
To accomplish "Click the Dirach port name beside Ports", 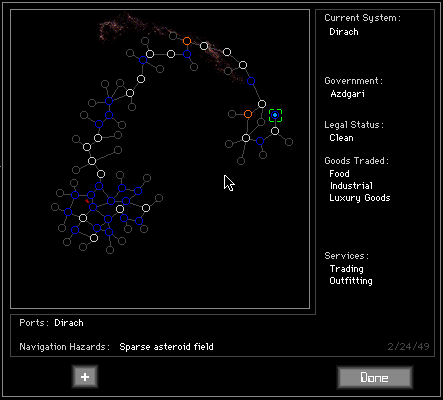I will point(69,323).
